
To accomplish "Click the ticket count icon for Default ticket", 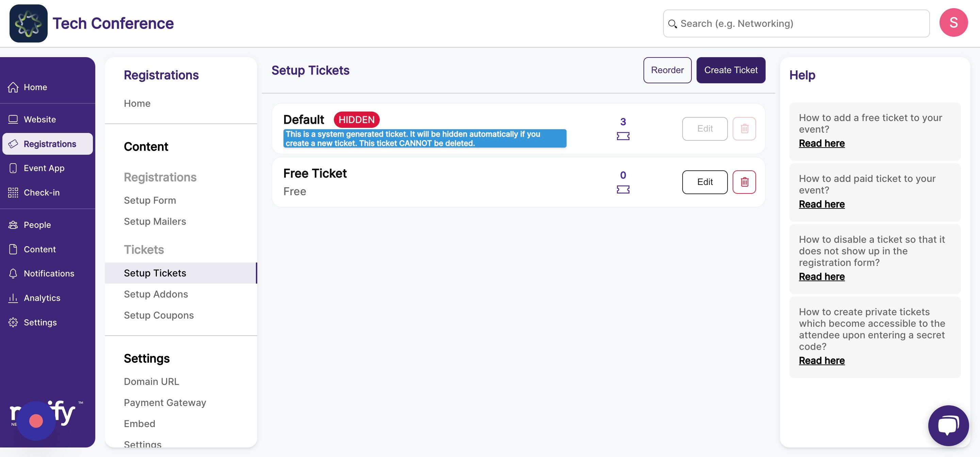I will click(x=623, y=136).
